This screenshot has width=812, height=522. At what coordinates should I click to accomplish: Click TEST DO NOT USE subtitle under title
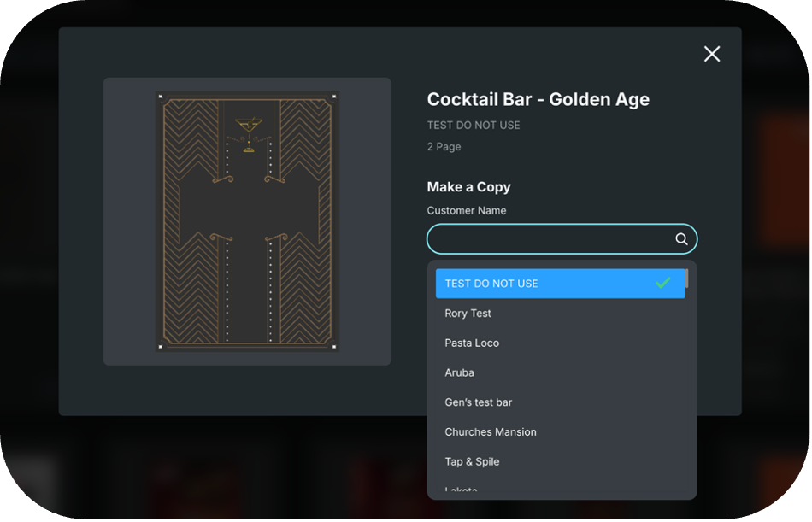click(474, 126)
